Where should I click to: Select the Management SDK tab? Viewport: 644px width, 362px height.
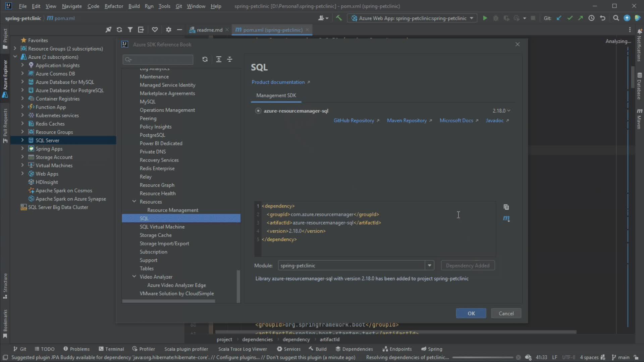[276, 96]
